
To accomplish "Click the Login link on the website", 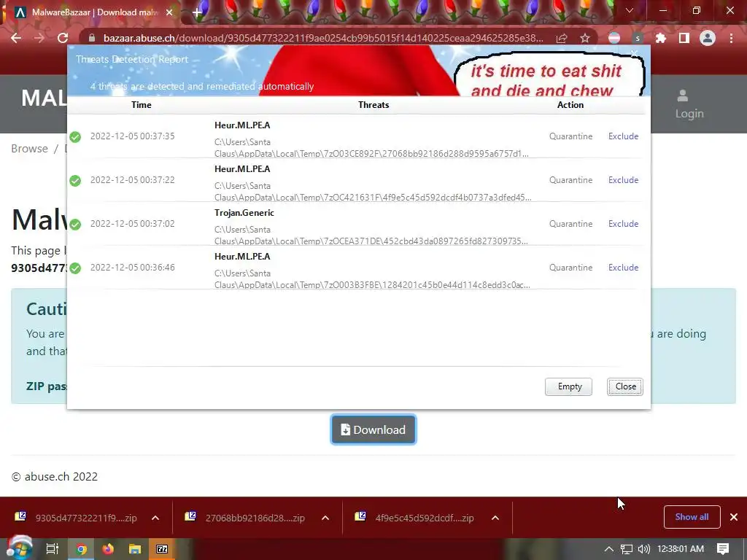I will pyautogui.click(x=689, y=105).
